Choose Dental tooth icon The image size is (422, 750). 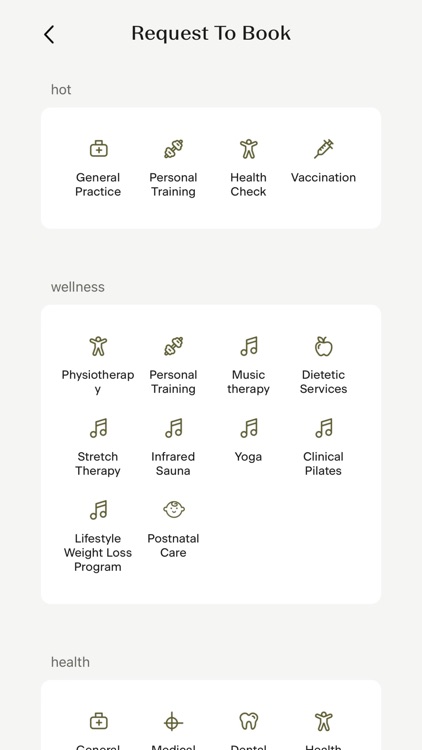point(248,721)
